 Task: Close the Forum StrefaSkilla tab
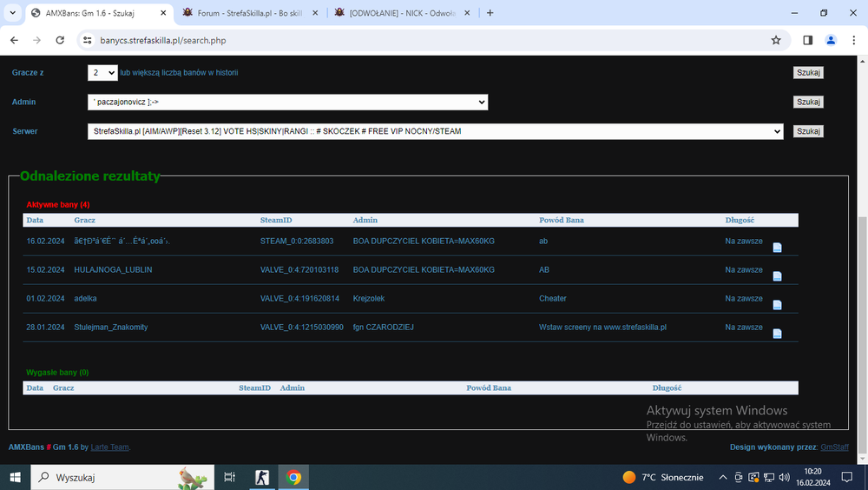(315, 13)
